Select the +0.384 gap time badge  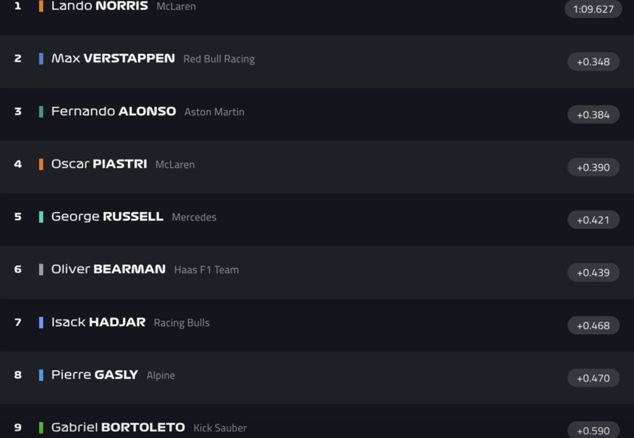593,115
